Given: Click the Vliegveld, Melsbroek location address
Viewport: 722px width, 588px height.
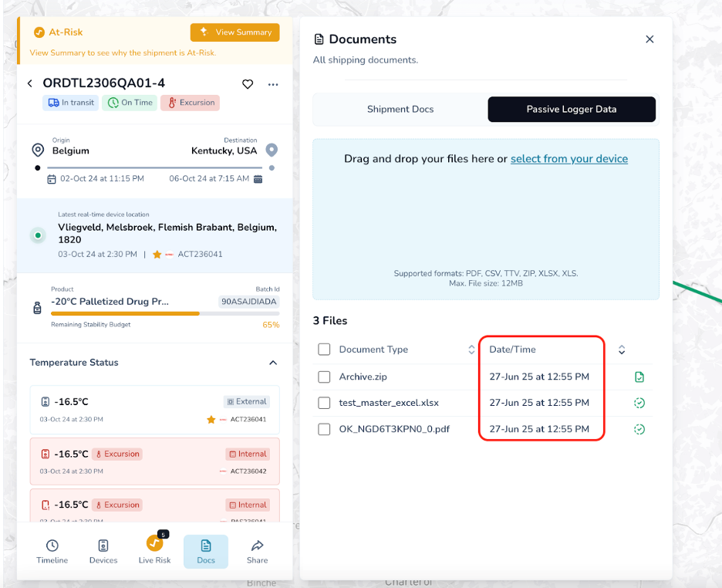Looking at the screenshot, I should click(x=167, y=234).
